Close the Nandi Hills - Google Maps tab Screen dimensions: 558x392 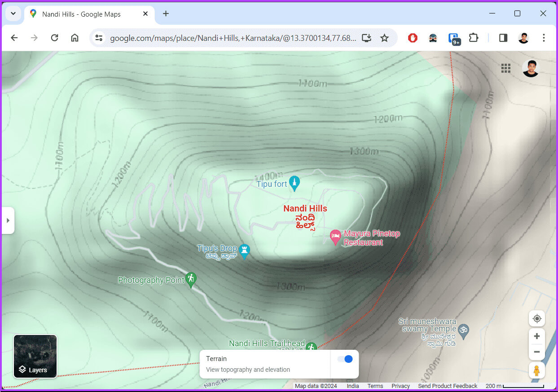click(145, 14)
